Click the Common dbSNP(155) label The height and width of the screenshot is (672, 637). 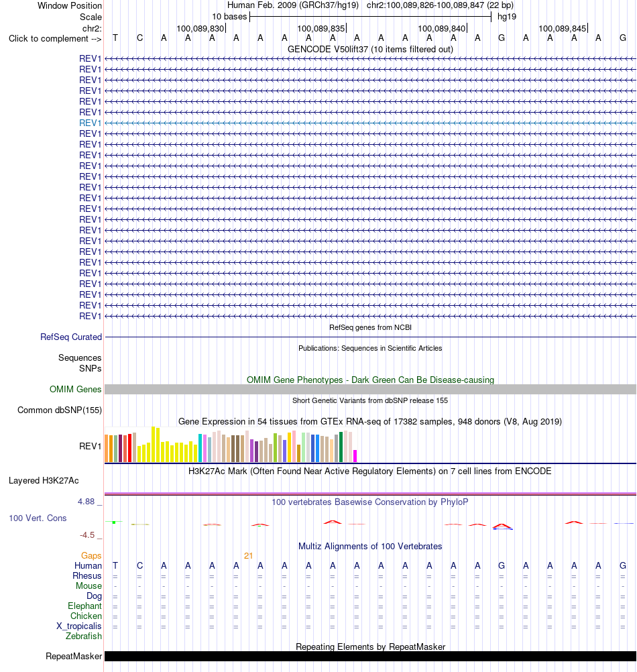click(60, 410)
